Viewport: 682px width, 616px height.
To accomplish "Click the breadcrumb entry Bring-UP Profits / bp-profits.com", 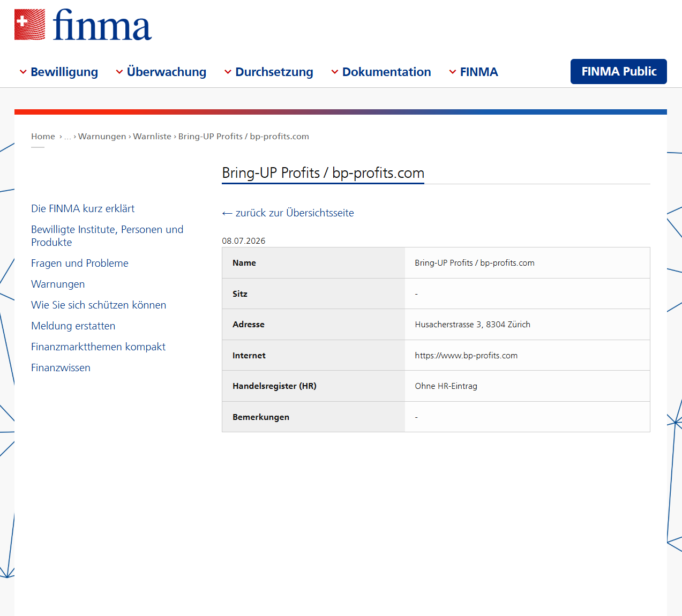I will coord(244,137).
